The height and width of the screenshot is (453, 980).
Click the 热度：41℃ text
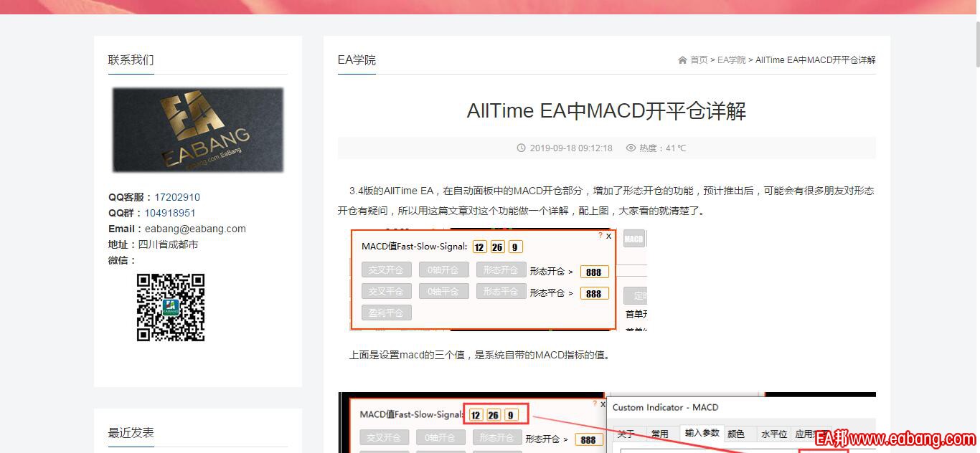[663, 148]
